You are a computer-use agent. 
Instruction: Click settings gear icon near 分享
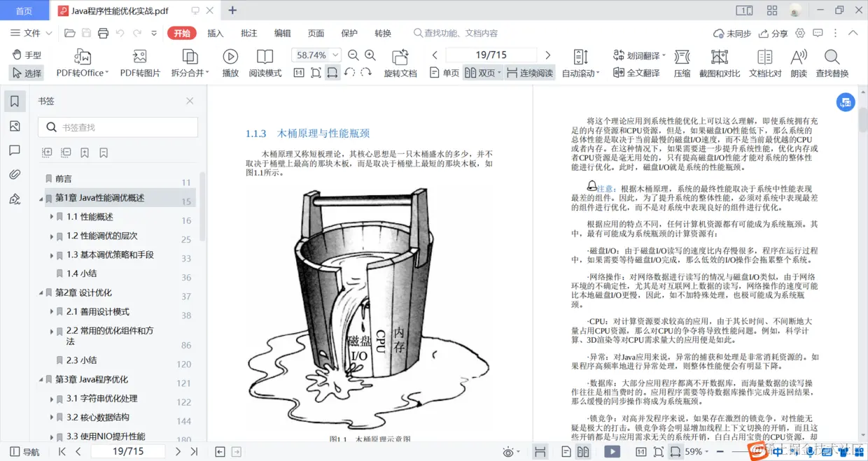pyautogui.click(x=800, y=33)
